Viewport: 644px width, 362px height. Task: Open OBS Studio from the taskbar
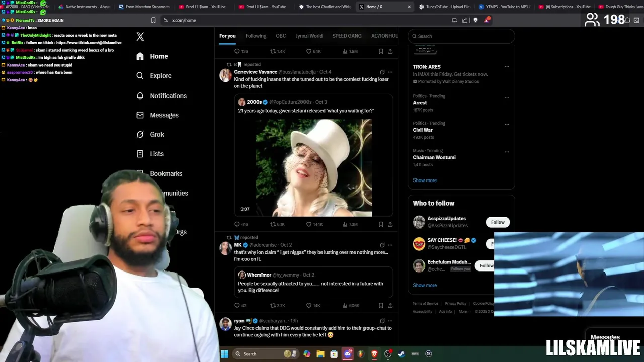[388, 354]
